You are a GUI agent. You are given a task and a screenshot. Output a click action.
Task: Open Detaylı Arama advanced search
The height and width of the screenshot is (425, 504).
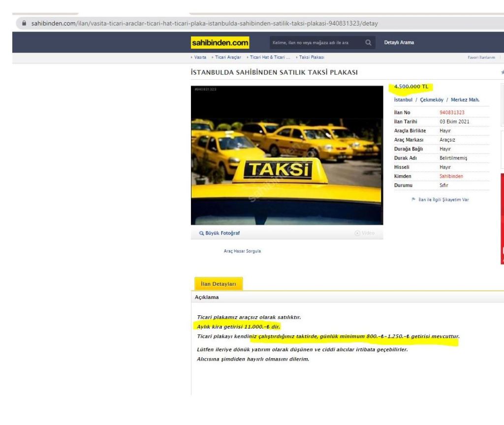click(399, 43)
